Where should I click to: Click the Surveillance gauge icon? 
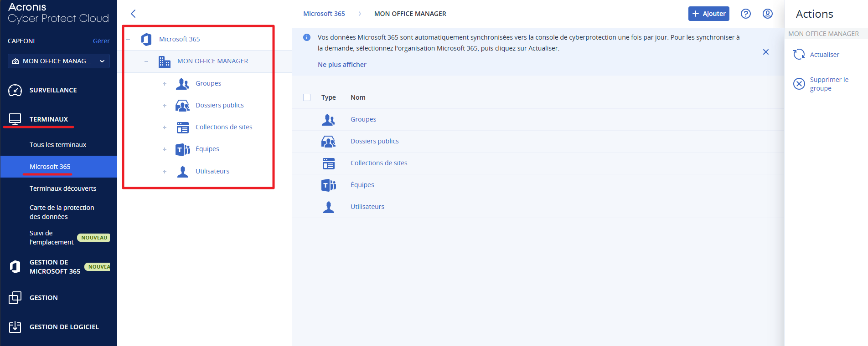coord(15,90)
